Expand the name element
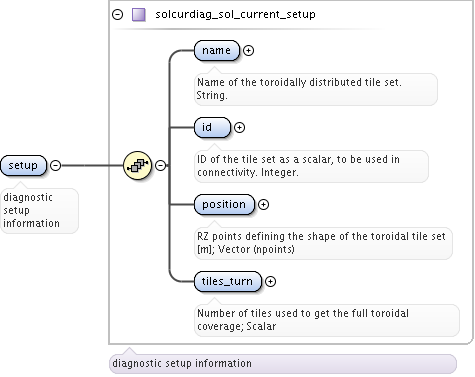Screen dimensions: 475x377 248,50
